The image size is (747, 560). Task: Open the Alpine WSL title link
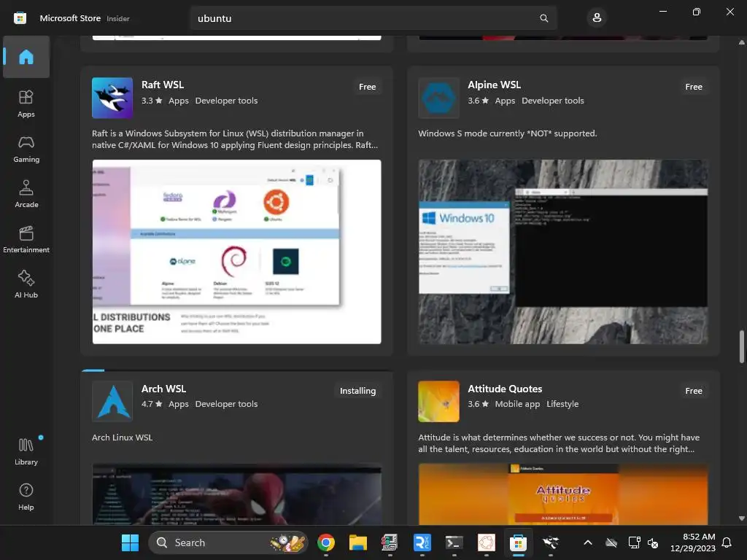click(x=494, y=85)
